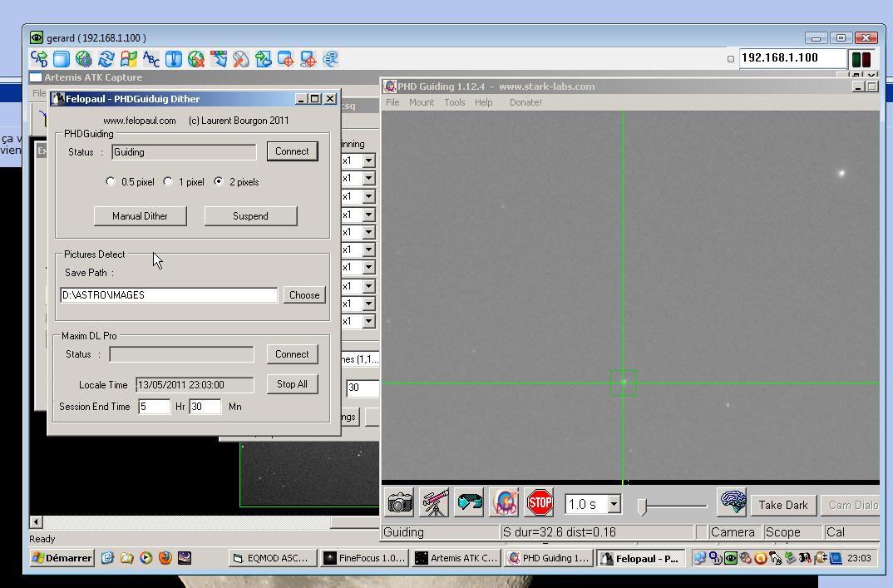This screenshot has width=893, height=588.
Task: Click the ABC custom keys toolbar icon
Action: [x=151, y=59]
